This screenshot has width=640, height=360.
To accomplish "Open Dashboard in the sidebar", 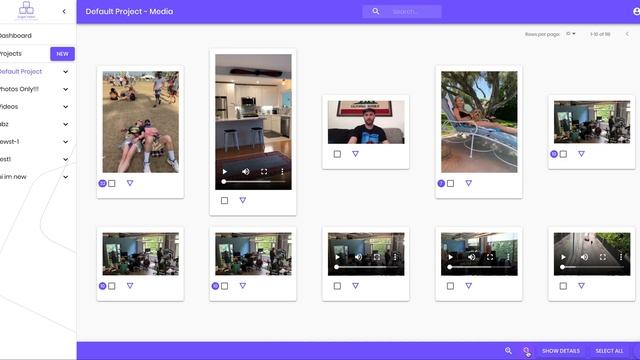I will coord(16,36).
